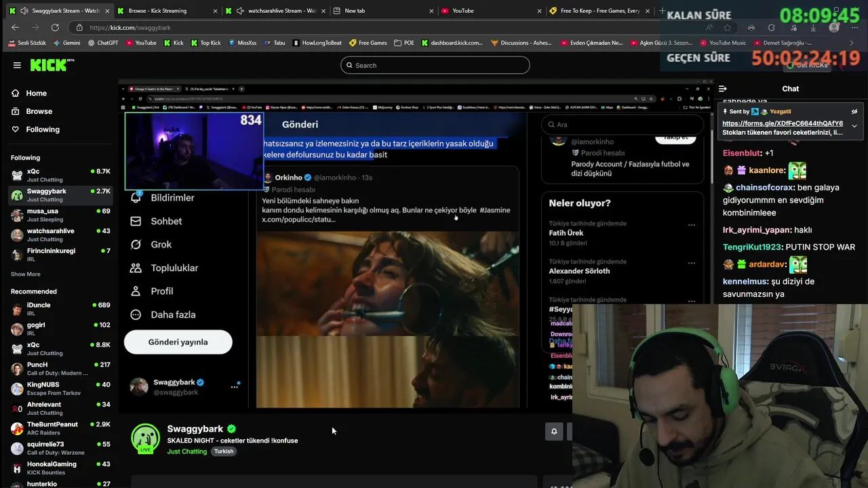Open recommended channel TheBurntPeanut
Image resolution: width=868 pixels, height=488 pixels.
(x=60, y=428)
